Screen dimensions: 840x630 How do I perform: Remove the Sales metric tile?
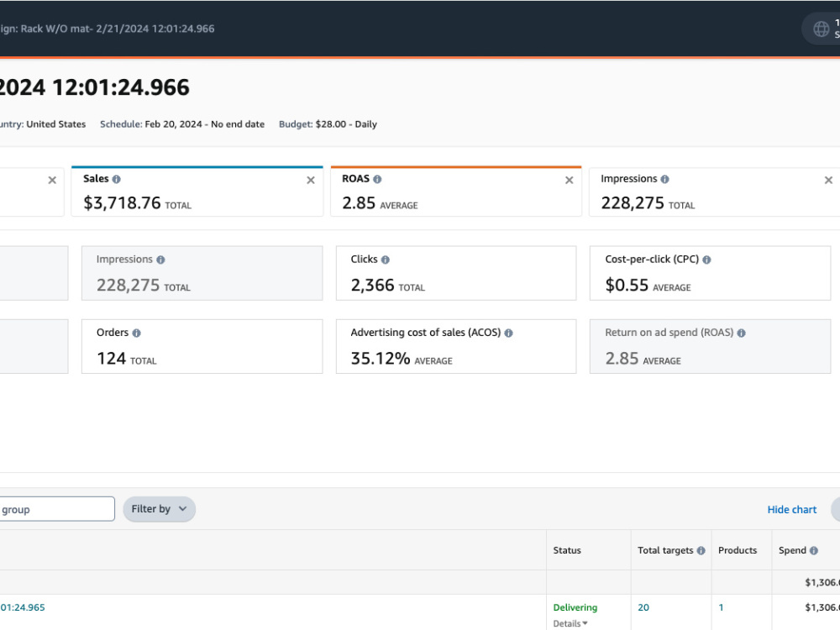pos(311,181)
